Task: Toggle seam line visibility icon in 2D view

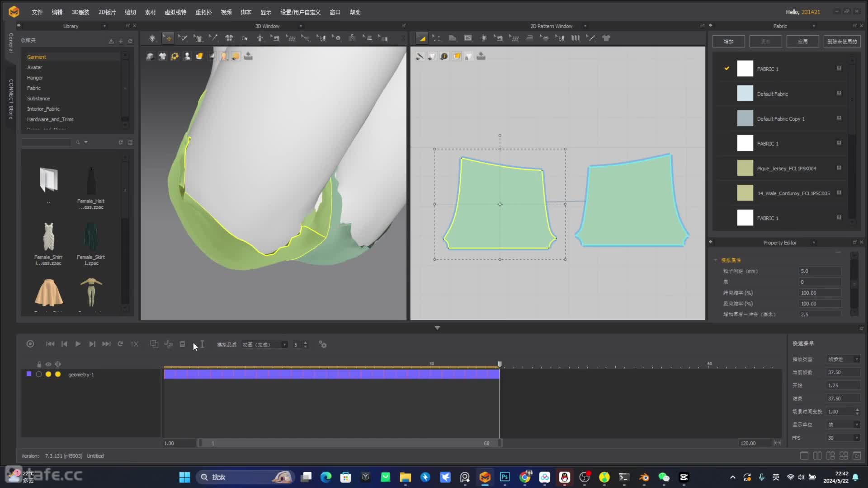Action: [x=420, y=56]
